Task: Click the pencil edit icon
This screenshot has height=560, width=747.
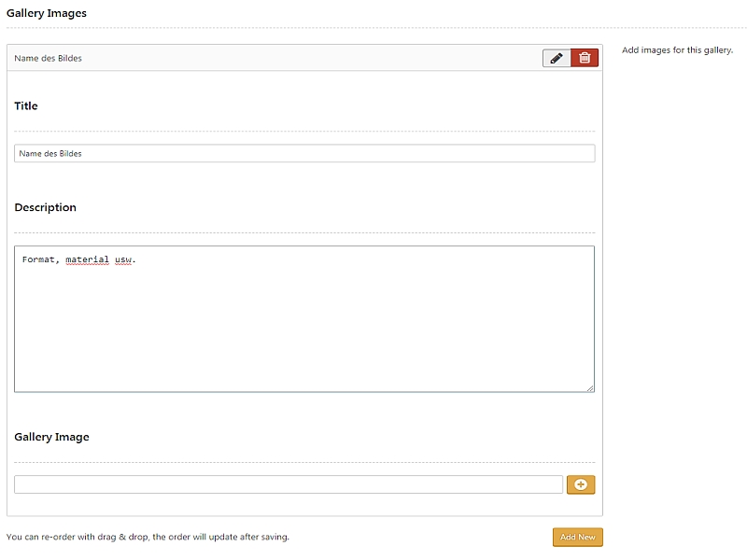Action: tap(557, 58)
